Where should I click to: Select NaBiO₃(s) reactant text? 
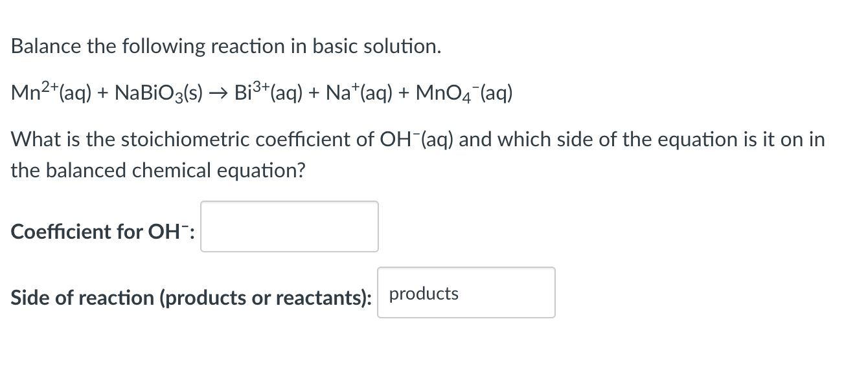pyautogui.click(x=159, y=92)
